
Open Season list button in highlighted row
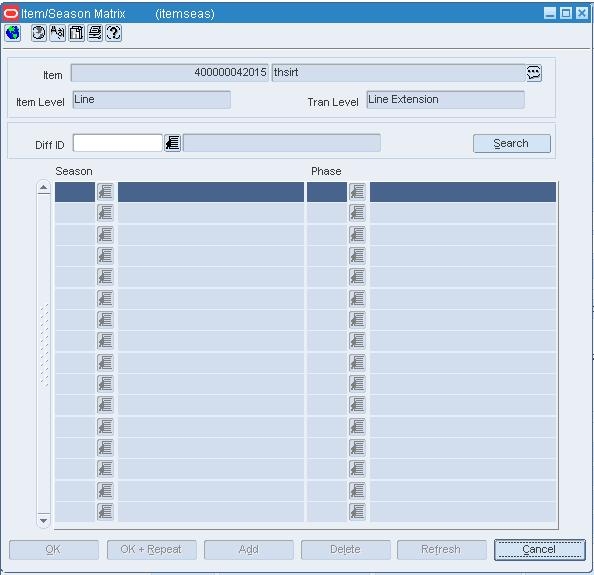coord(105,192)
